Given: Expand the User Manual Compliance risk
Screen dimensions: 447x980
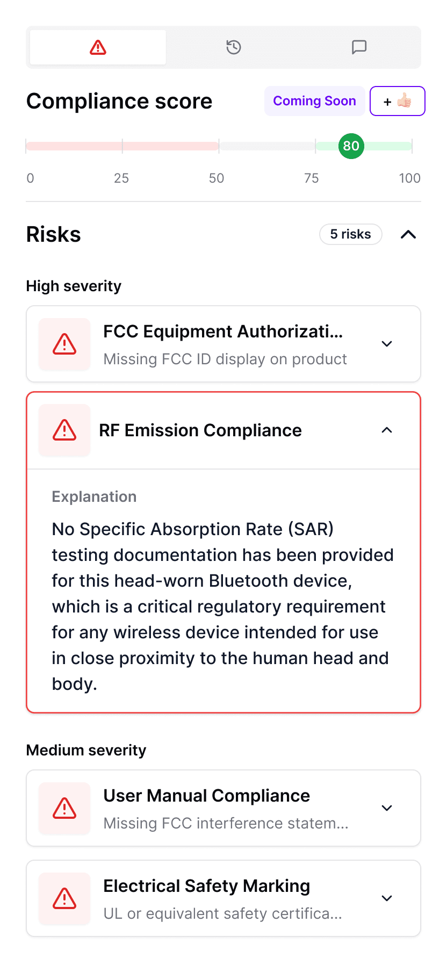Looking at the screenshot, I should tap(386, 808).
